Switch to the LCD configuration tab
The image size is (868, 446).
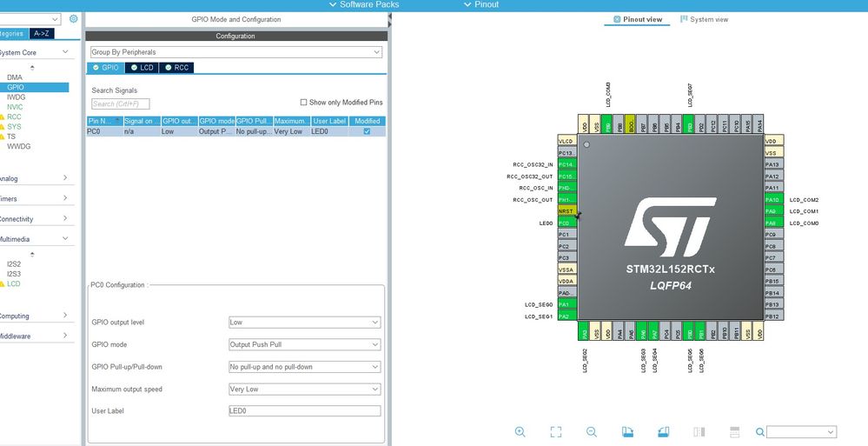point(142,68)
